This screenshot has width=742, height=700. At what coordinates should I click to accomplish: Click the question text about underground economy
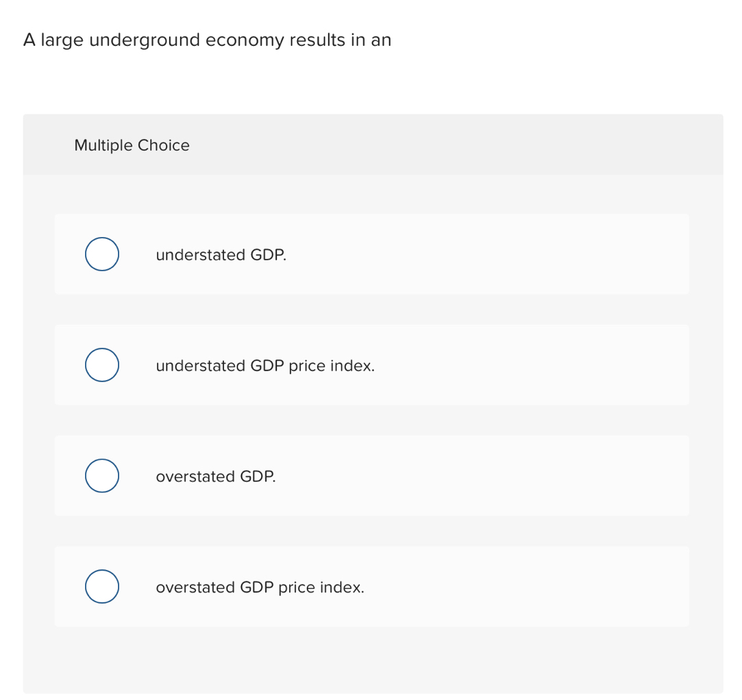coord(207,40)
